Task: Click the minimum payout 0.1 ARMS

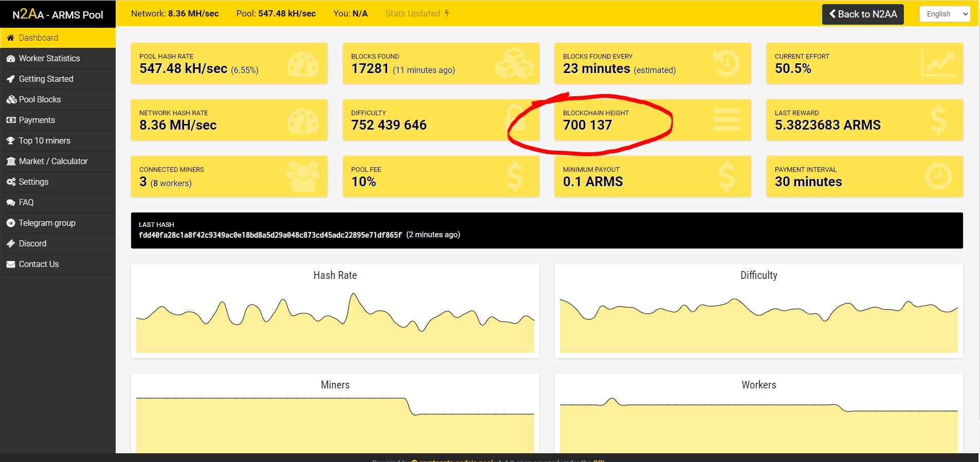Action: pyautogui.click(x=593, y=182)
